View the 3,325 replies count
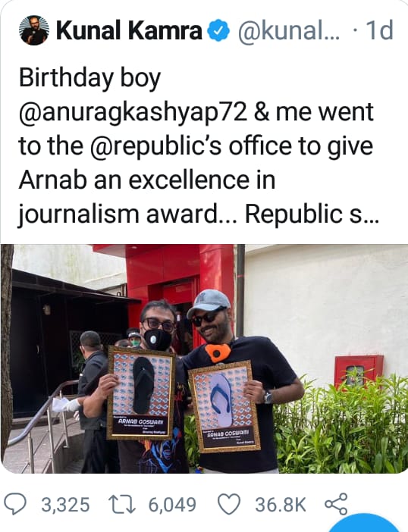The image size is (408, 532). tap(65, 505)
